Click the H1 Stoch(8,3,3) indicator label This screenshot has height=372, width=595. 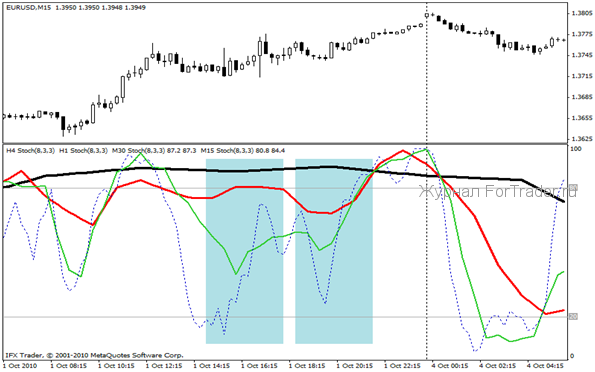coord(83,151)
